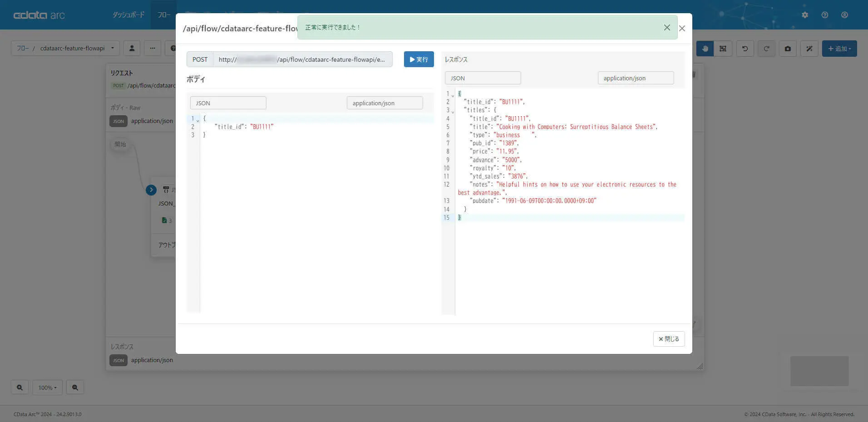Click the blue chevron connector on JSON node
868x422 pixels.
[x=151, y=190]
